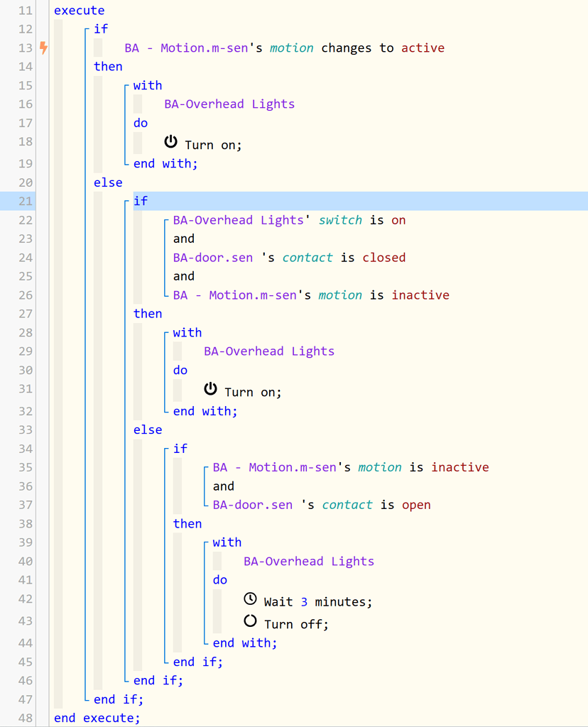This screenshot has width=588, height=727.
Task: Open the "switch" attribute on line 22
Action: [x=340, y=220]
